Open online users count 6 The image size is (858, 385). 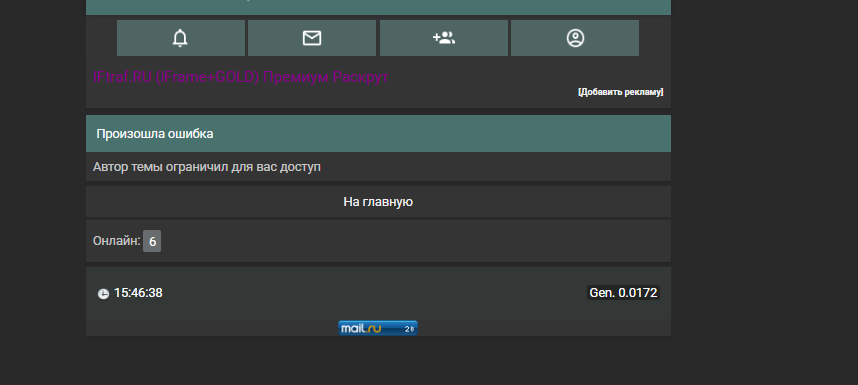(152, 241)
